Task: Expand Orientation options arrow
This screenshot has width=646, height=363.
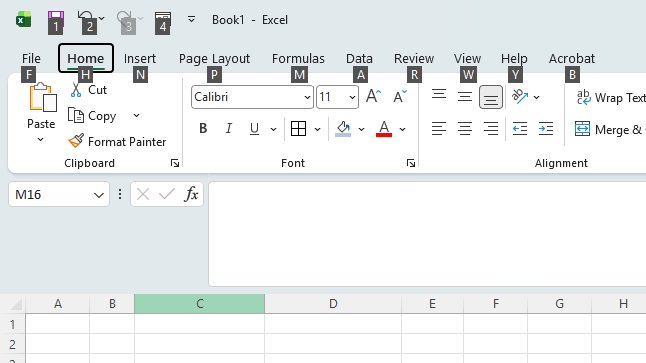Action: (x=536, y=98)
